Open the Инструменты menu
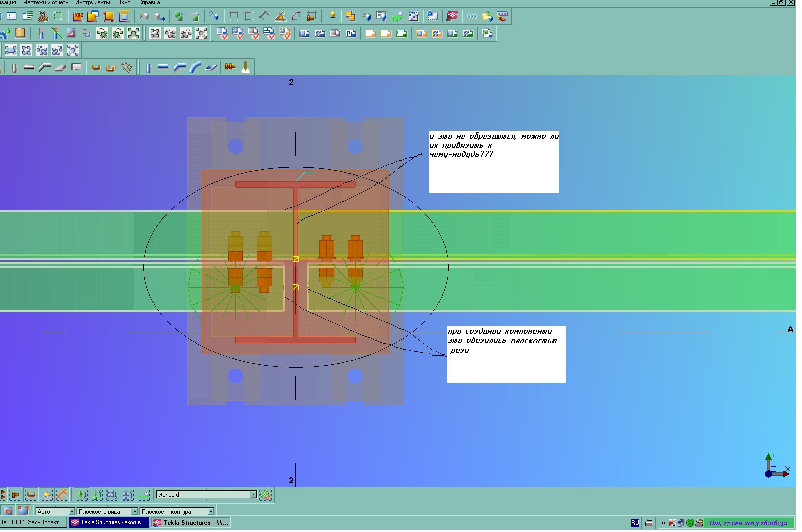802x532 pixels. click(92, 3)
